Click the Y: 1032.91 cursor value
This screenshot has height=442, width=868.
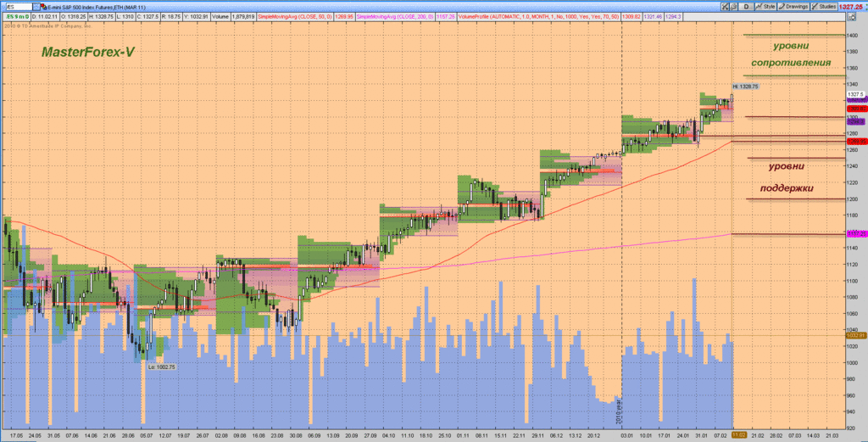click(196, 17)
